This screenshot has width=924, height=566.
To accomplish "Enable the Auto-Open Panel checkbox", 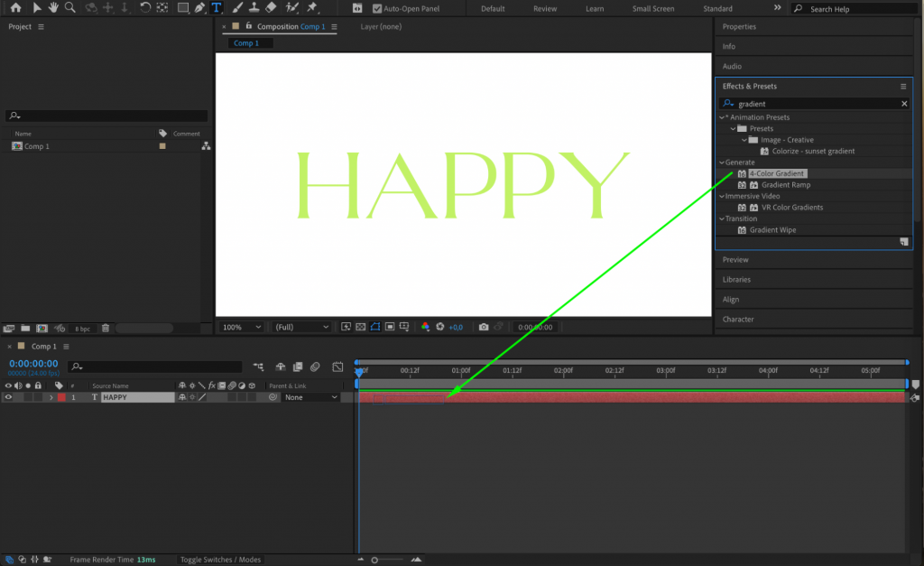I will pyautogui.click(x=377, y=8).
